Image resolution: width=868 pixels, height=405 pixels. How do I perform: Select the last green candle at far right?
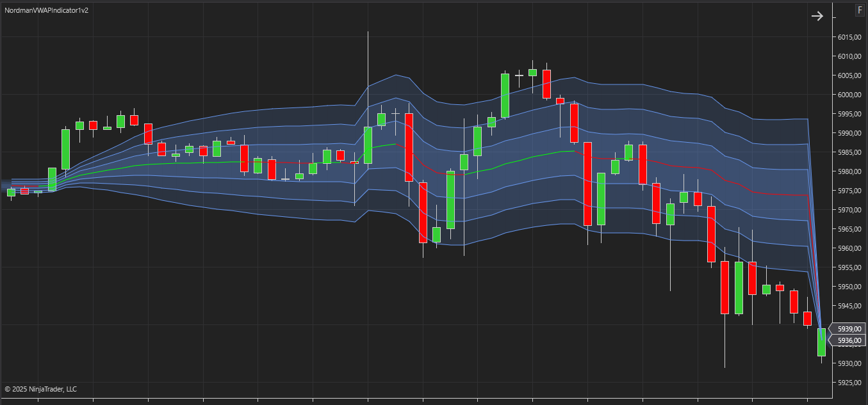click(x=821, y=342)
